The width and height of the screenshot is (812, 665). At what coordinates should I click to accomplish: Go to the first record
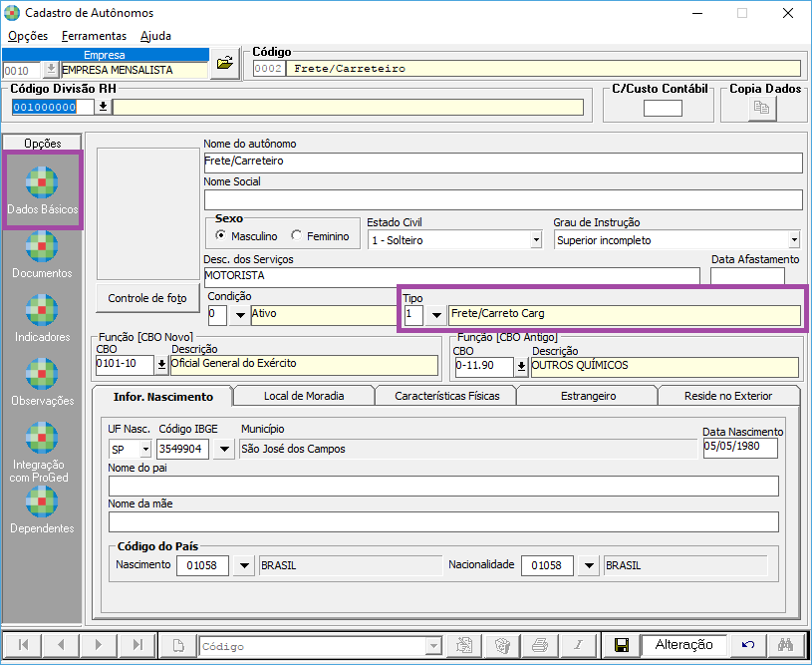tap(23, 644)
